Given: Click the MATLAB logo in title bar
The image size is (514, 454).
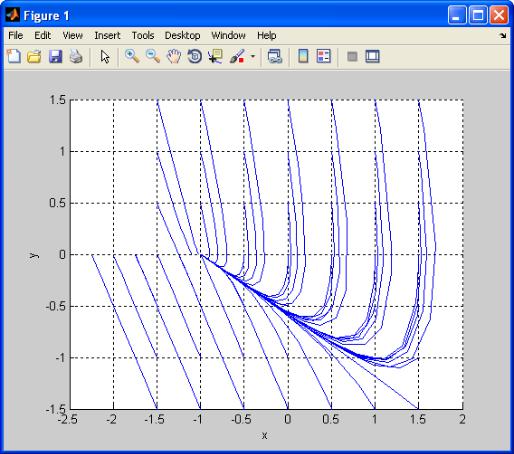Looking at the screenshot, I should click(x=13, y=15).
